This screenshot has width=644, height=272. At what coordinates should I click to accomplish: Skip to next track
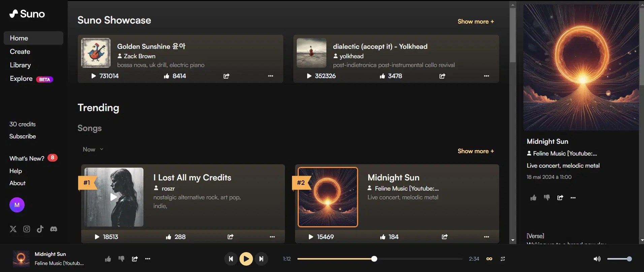[261, 259]
